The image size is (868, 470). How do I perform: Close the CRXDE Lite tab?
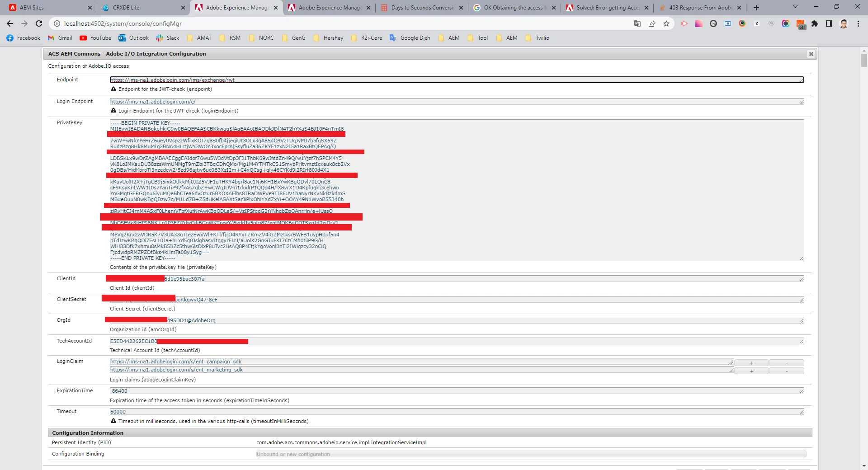(183, 8)
